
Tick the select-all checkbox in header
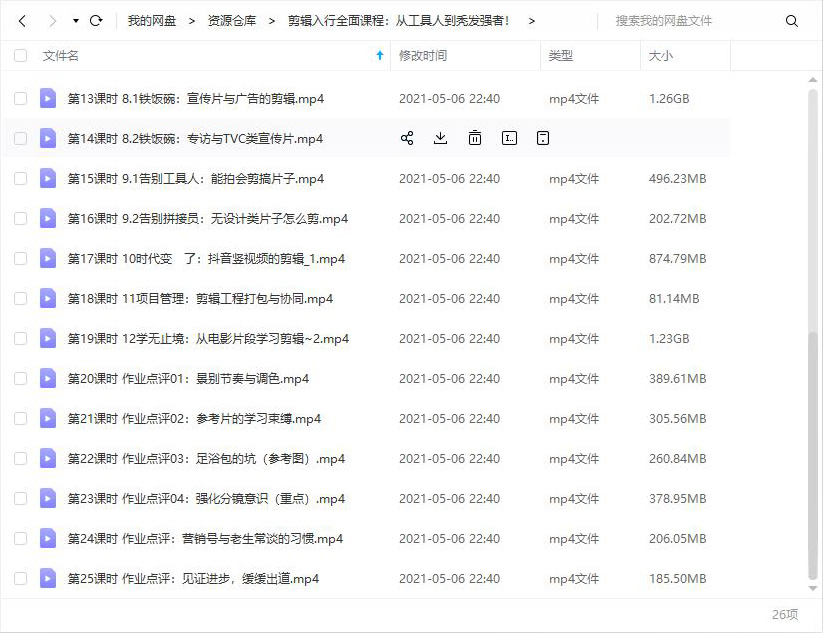point(20,55)
